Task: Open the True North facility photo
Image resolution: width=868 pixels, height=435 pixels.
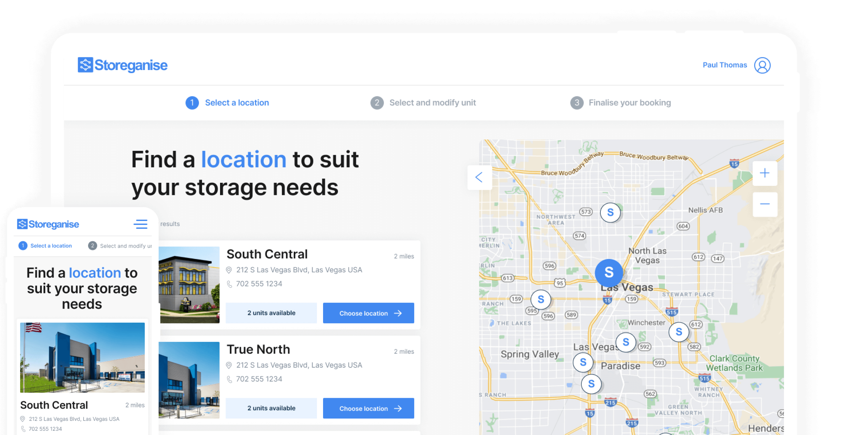Action: pos(189,380)
